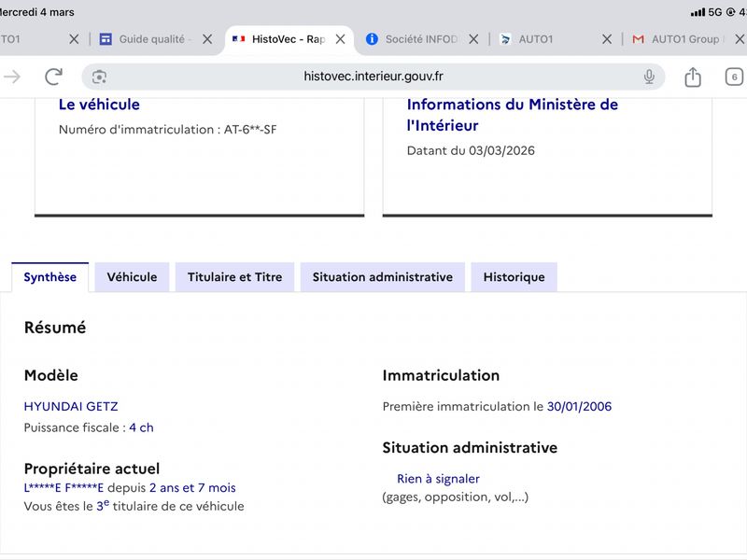Click the Gmail favicon on AUTO1 Group tab
The height and width of the screenshot is (560, 747).
click(638, 39)
